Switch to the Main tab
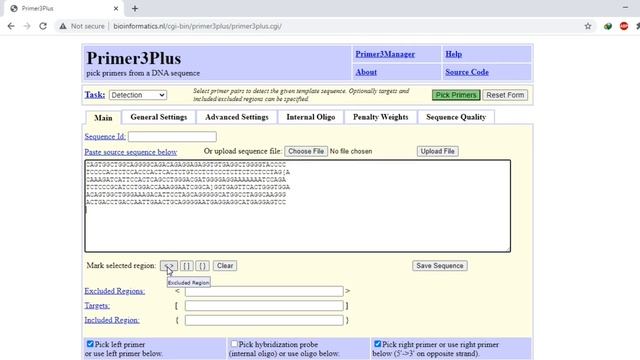This screenshot has height=360, width=640. pyautogui.click(x=103, y=118)
